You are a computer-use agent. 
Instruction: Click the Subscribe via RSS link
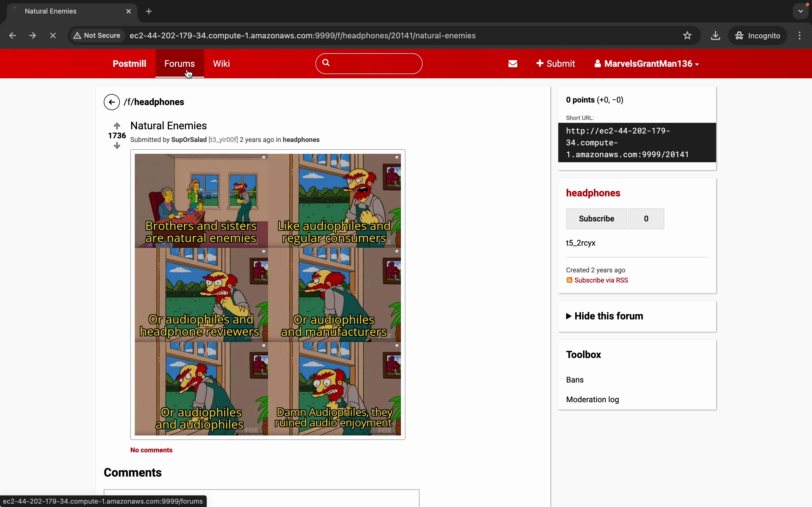pos(601,280)
